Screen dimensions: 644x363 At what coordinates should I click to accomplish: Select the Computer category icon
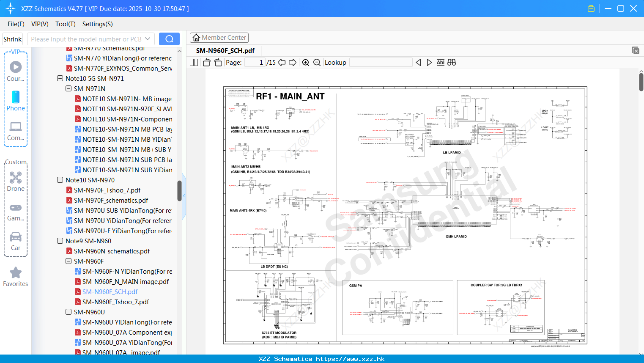point(16,131)
